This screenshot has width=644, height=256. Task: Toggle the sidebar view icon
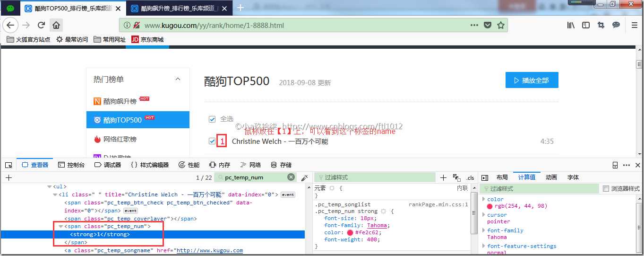click(586, 25)
